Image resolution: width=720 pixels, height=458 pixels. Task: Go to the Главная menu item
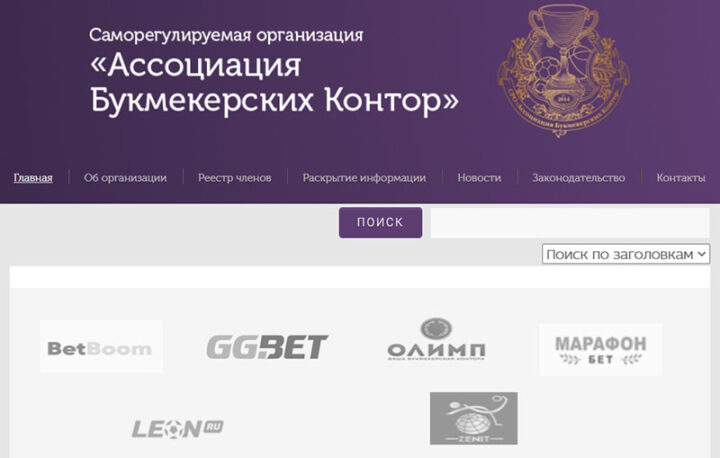tap(33, 178)
